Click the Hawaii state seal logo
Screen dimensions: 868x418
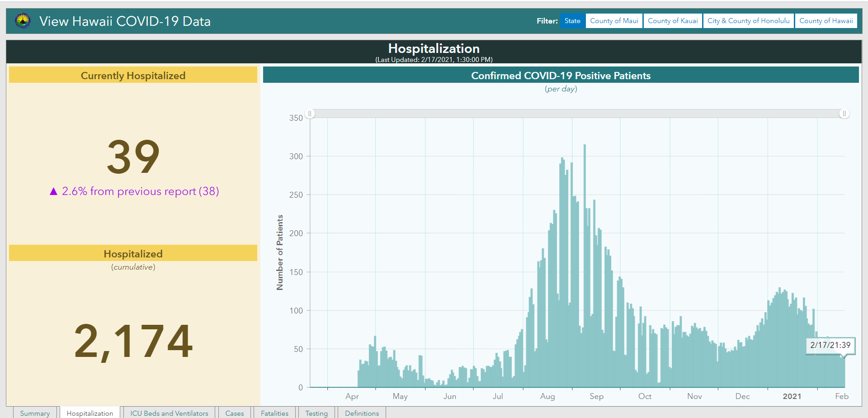point(23,21)
